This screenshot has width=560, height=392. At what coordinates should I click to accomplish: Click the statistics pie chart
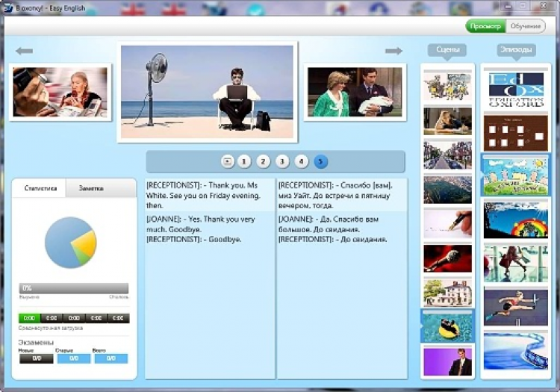point(71,243)
